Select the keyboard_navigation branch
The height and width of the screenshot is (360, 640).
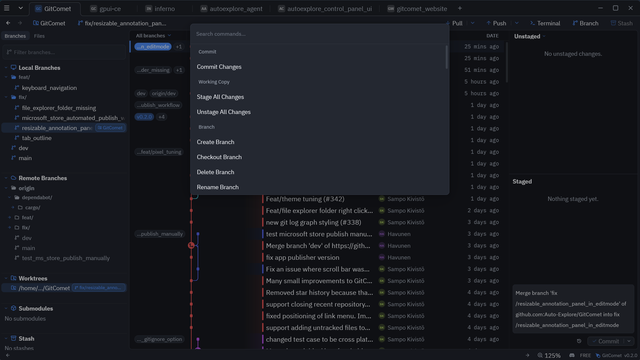tap(49, 88)
